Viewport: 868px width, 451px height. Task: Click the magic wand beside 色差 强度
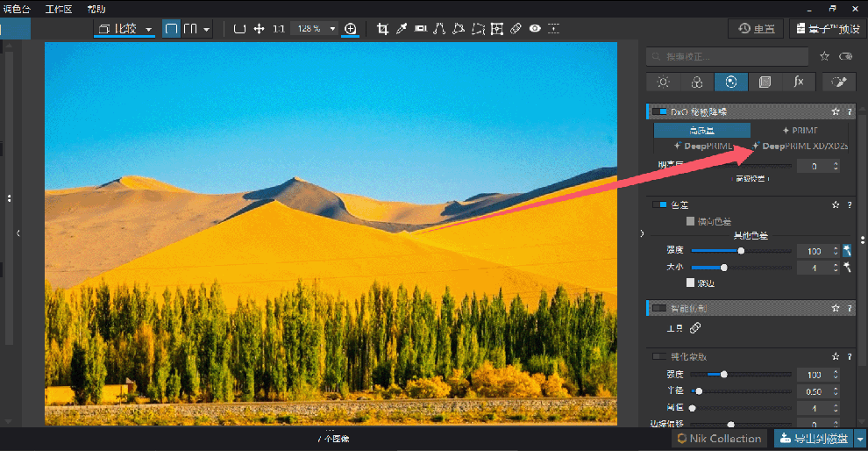point(847,250)
